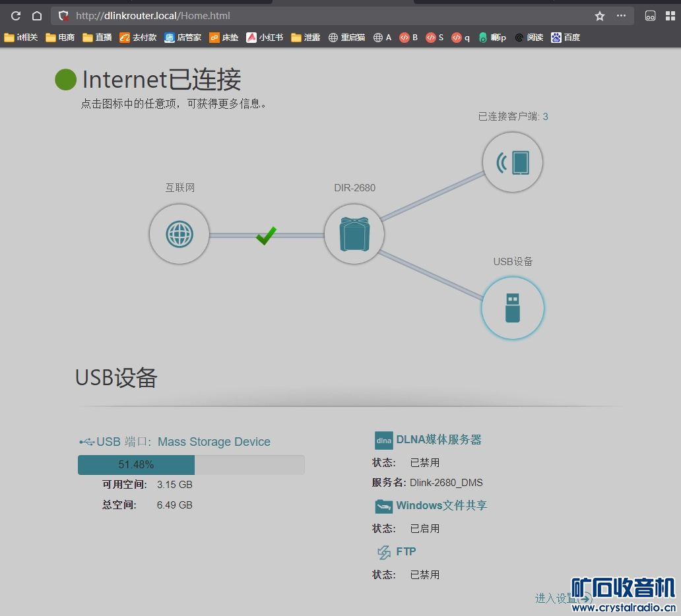
Task: Open the '电商' bookmarks folder
Action: pyautogui.click(x=60, y=38)
